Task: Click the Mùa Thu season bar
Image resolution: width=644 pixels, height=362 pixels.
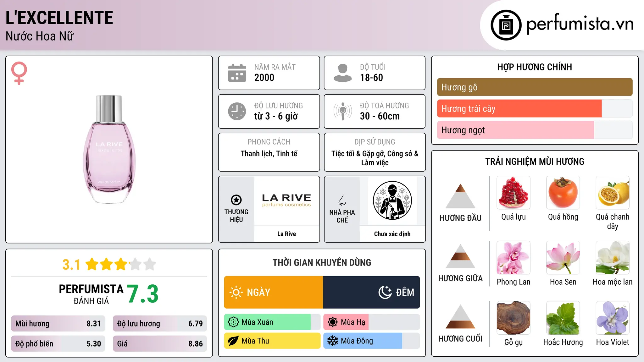Action: click(272, 341)
